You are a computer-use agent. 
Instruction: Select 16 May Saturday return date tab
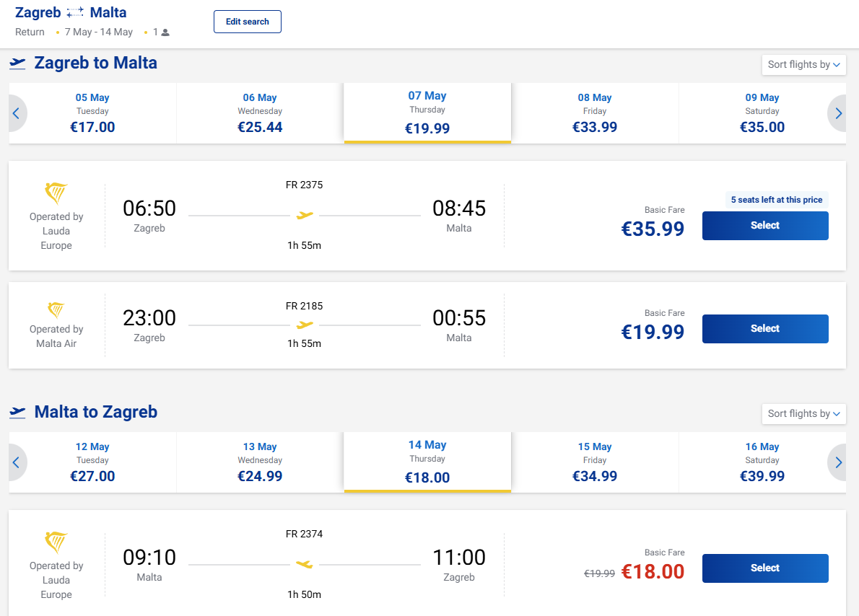[x=762, y=462]
